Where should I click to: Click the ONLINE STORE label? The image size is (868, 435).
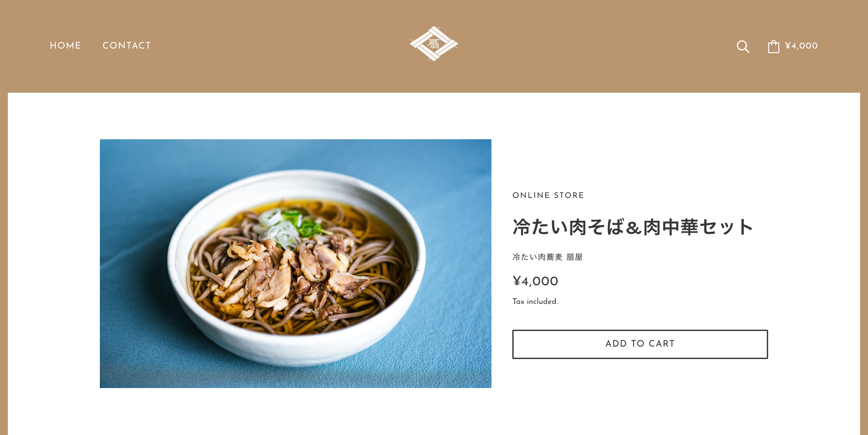(548, 195)
